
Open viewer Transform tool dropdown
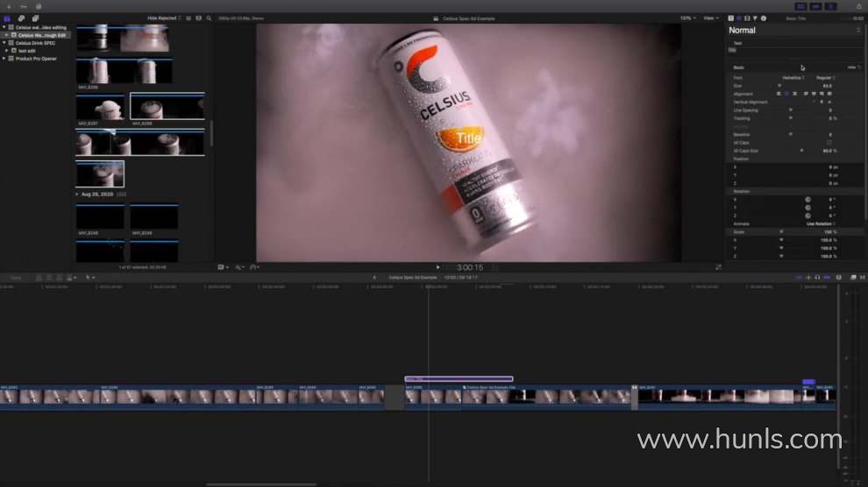coord(223,267)
